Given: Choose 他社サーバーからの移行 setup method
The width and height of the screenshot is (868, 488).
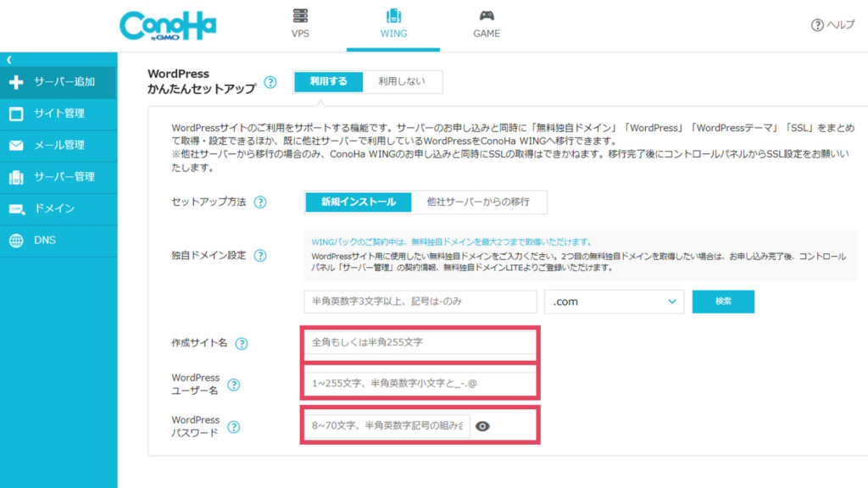Looking at the screenshot, I should (x=478, y=202).
